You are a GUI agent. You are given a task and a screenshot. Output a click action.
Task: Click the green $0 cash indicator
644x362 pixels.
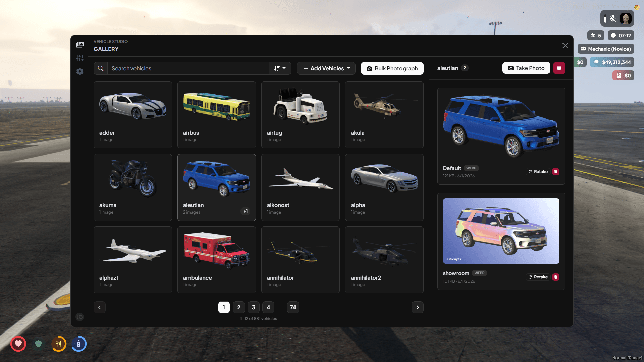pyautogui.click(x=580, y=62)
